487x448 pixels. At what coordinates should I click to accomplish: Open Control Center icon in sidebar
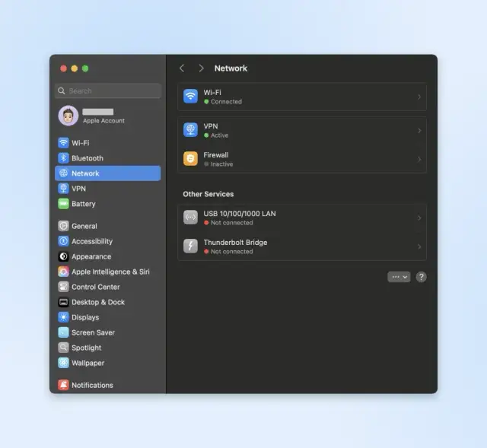click(63, 287)
